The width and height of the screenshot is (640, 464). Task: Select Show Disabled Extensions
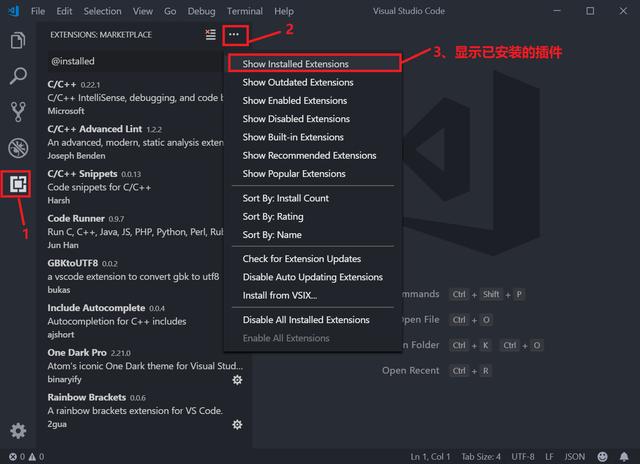313,119
